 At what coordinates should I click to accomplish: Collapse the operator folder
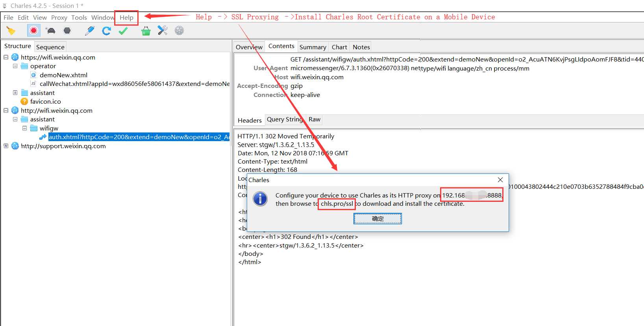coord(15,66)
